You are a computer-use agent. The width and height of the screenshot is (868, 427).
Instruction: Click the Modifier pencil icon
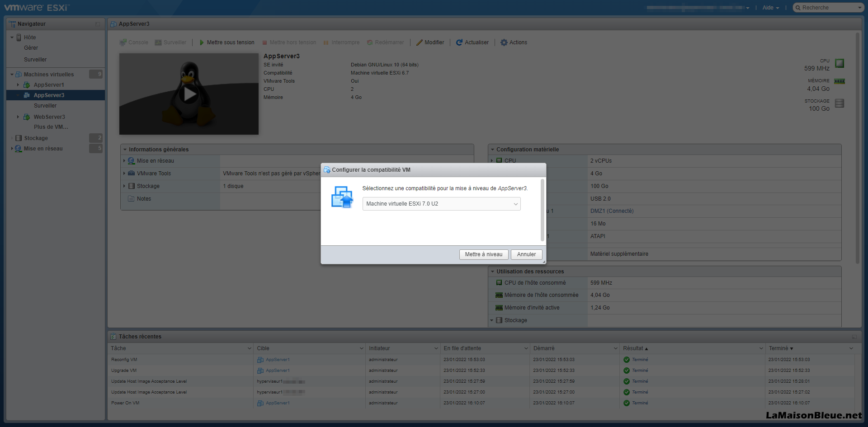tap(419, 42)
